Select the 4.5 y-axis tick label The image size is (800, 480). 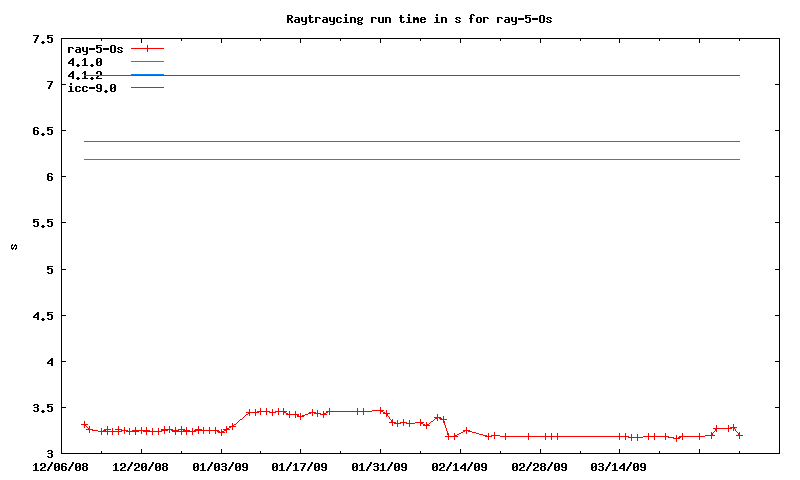(43, 316)
